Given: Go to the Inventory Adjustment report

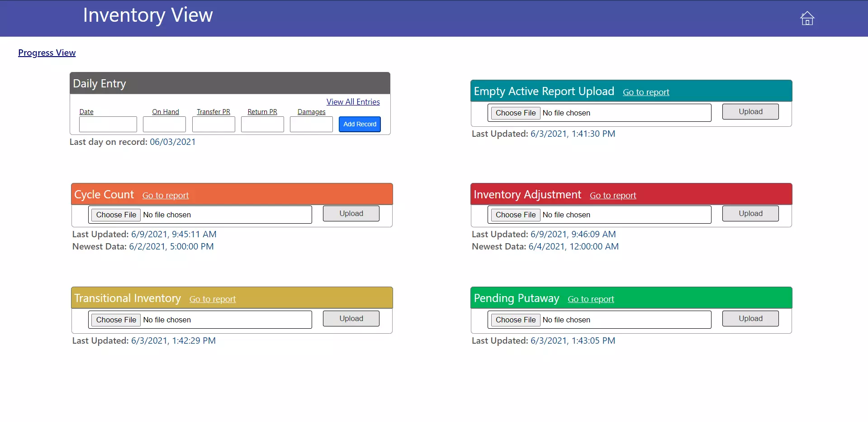Looking at the screenshot, I should pos(612,196).
